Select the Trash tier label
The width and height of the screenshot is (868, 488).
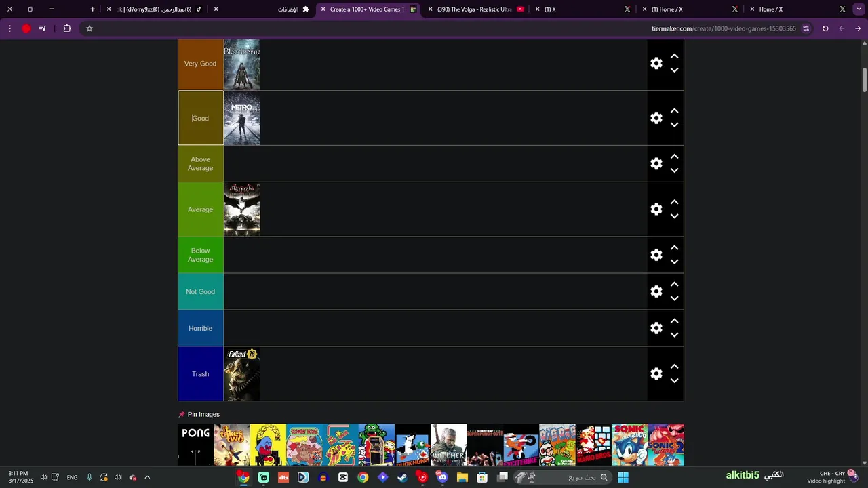pos(200,373)
